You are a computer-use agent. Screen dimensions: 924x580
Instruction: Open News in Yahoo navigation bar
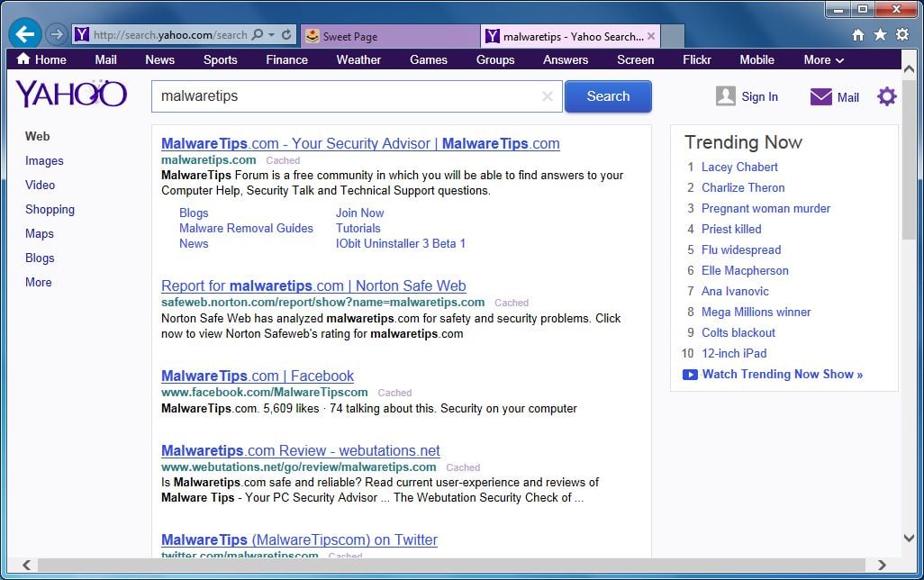pos(159,59)
